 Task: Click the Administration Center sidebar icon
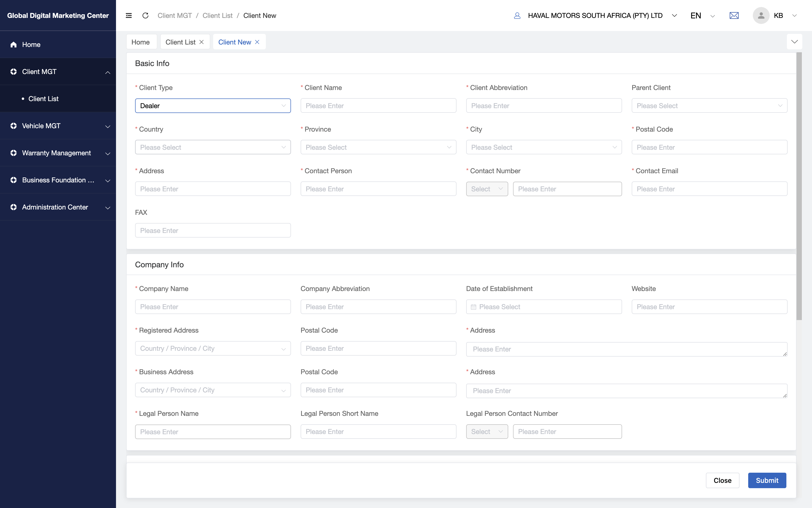pyautogui.click(x=14, y=207)
